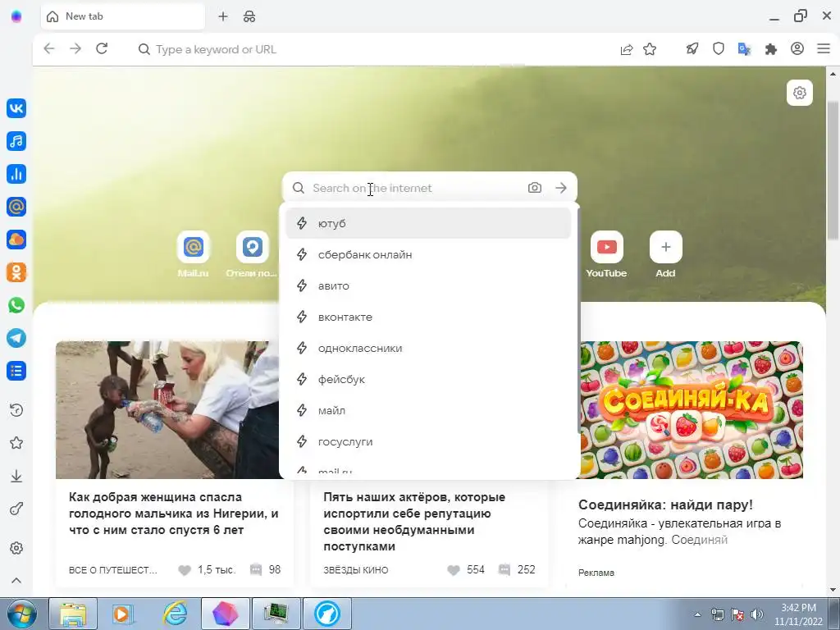Screen dimensions: 840x630
Task: Open Windows Explorer from the taskbar
Action: 73,614
